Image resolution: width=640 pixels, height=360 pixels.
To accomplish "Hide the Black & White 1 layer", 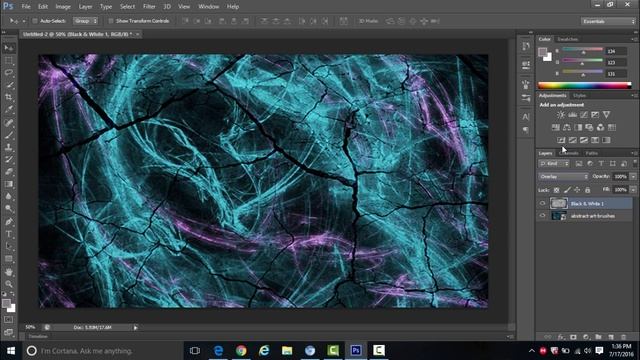I will [x=542, y=203].
